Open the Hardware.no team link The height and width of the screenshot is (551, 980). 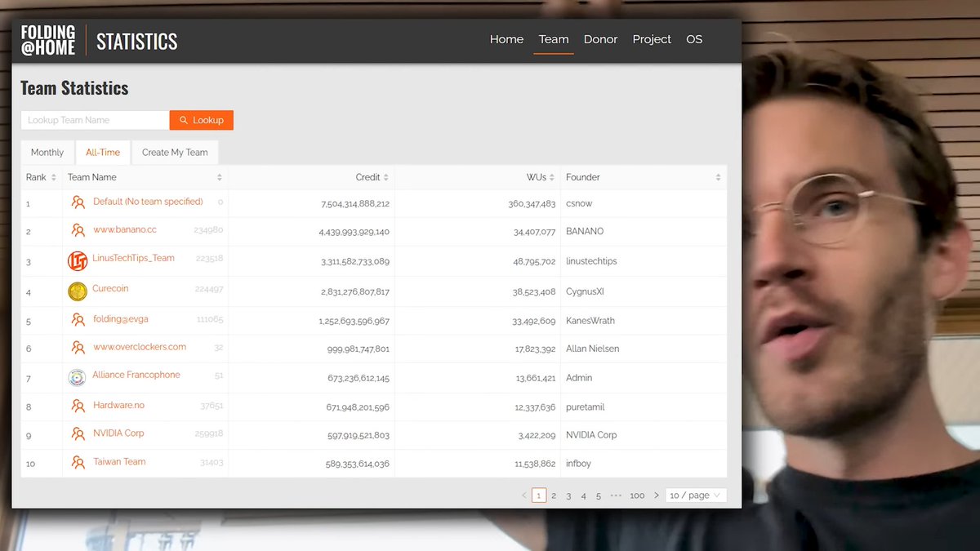[x=118, y=405]
